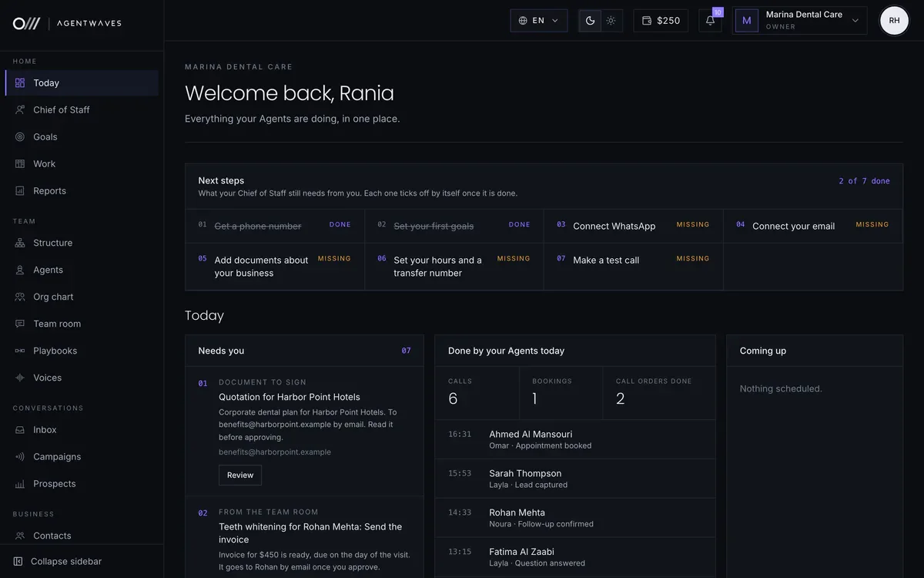Click the Prospects sidebar icon

click(x=20, y=484)
